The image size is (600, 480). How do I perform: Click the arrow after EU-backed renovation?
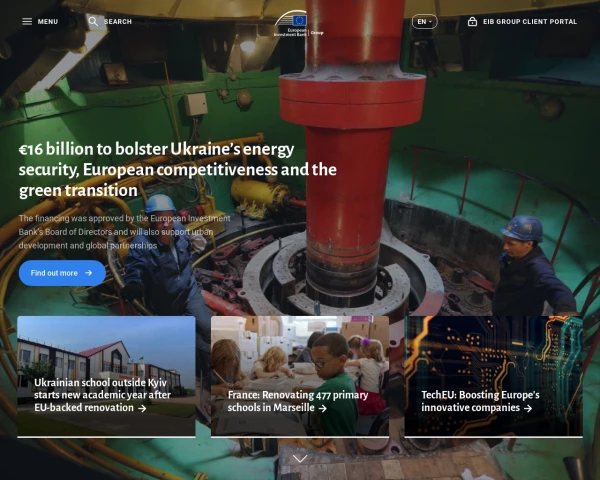142,408
